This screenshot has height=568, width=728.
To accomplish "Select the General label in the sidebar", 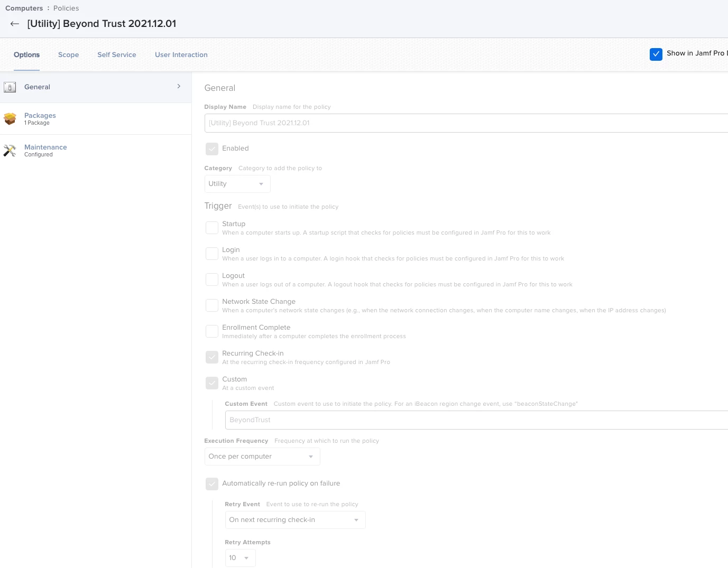I will pos(37,87).
